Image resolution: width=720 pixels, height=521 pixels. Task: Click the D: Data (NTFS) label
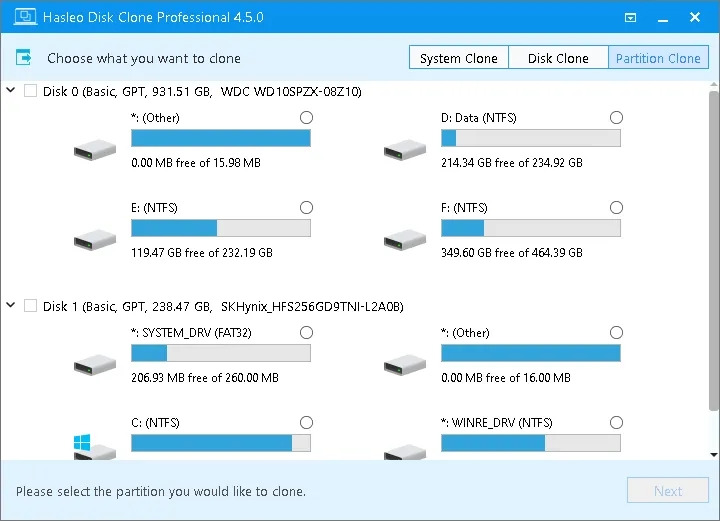pos(478,118)
